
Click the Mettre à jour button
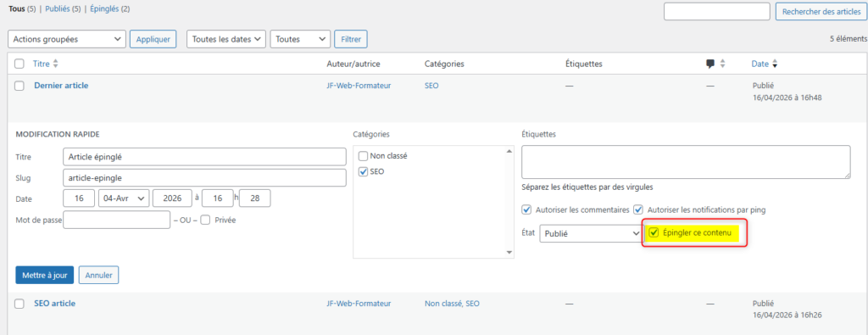[44, 275]
